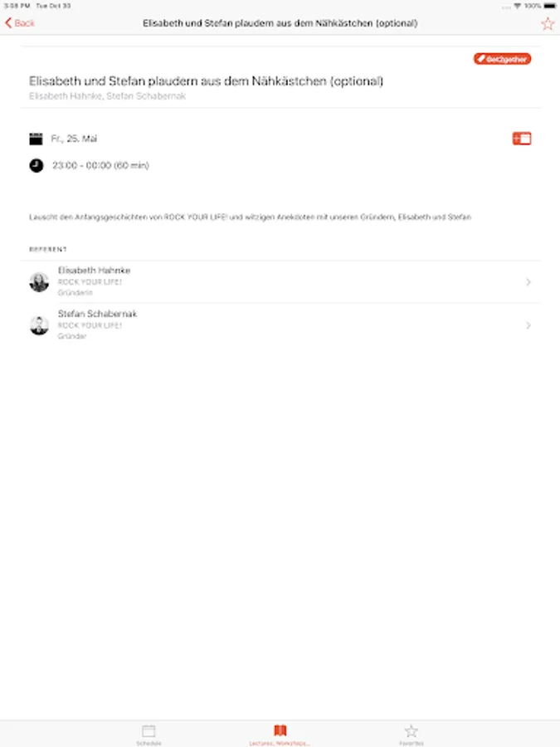Image resolution: width=560 pixels, height=747 pixels.
Task: Expand Stefan Schabernak row via chevron
Action: [528, 325]
